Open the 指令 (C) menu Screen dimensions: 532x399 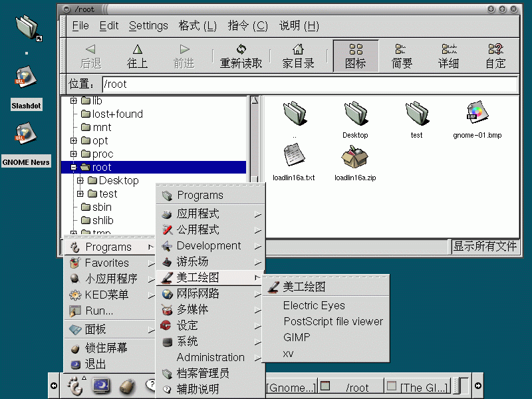pyautogui.click(x=247, y=26)
